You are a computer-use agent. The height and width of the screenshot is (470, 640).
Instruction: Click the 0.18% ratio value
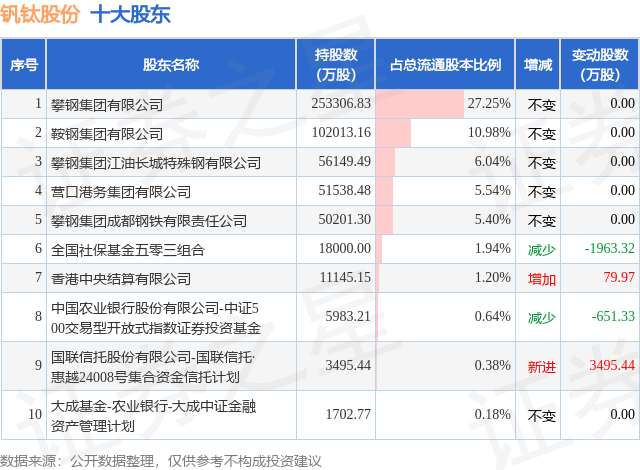click(493, 414)
